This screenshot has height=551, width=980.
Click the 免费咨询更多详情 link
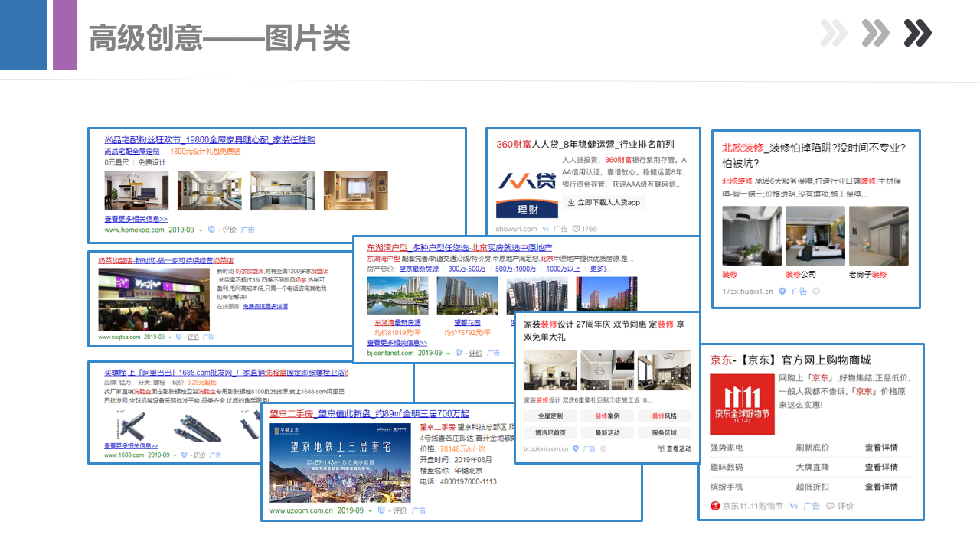265,306
